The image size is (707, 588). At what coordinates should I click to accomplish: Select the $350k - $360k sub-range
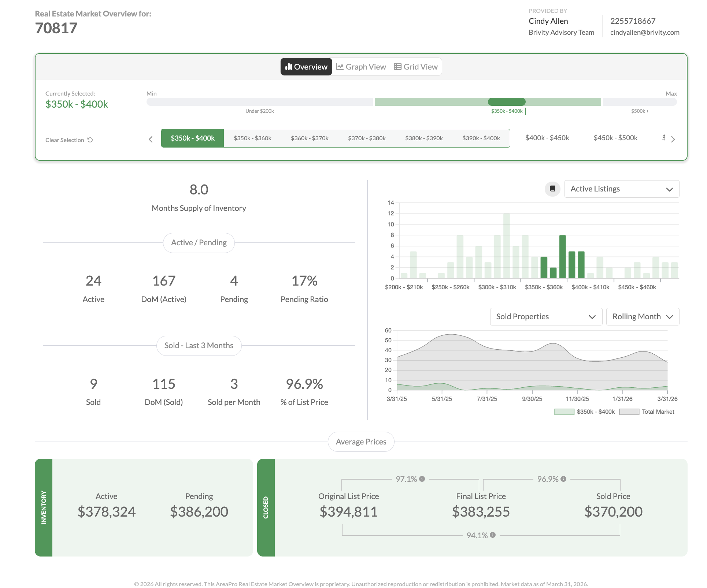coord(252,138)
